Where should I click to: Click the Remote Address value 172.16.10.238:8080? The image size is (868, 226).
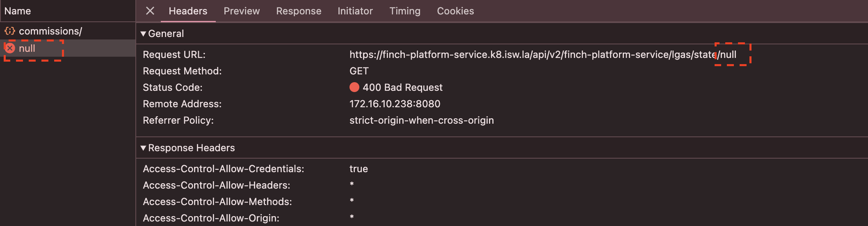(395, 104)
